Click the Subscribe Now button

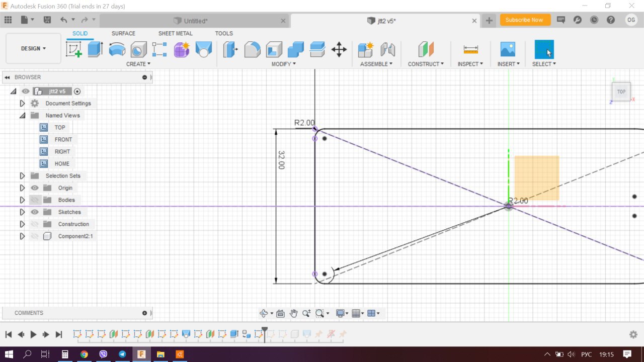click(524, 20)
